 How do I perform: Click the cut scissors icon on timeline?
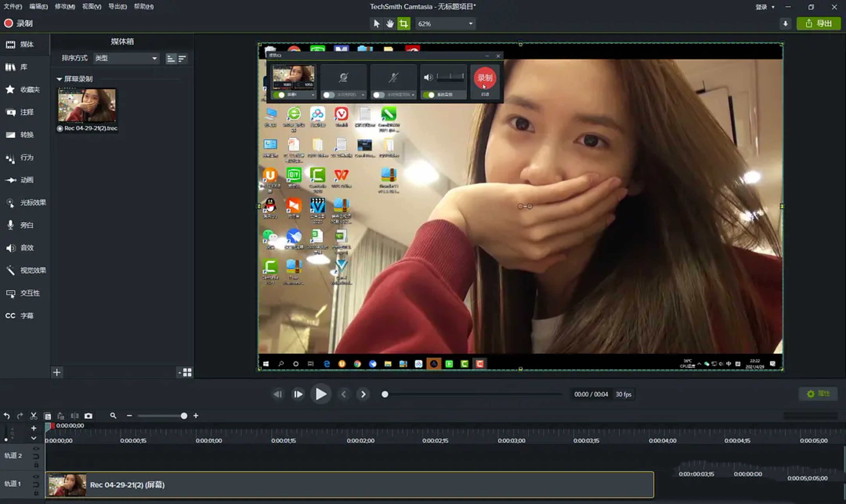click(x=33, y=416)
